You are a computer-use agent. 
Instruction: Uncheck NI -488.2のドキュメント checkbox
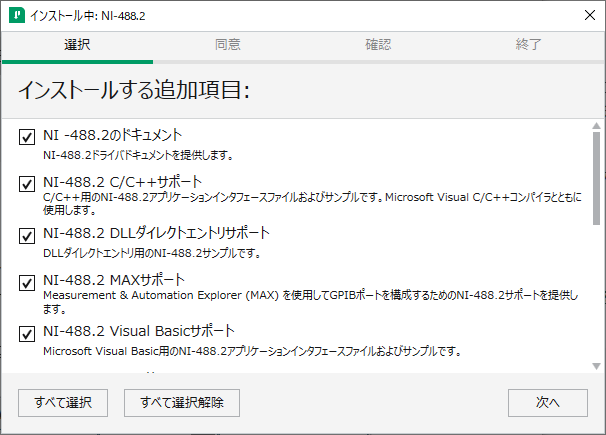pyautogui.click(x=27, y=137)
